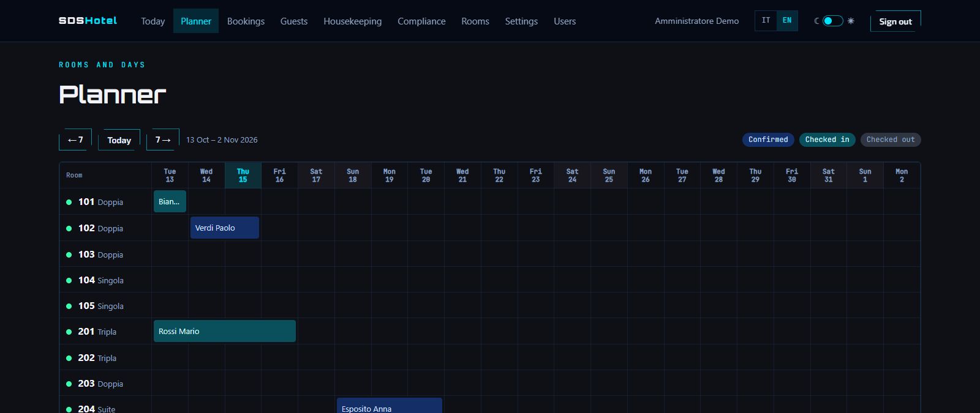The width and height of the screenshot is (980, 413).
Task: Open the Guests section
Action: 294,21
